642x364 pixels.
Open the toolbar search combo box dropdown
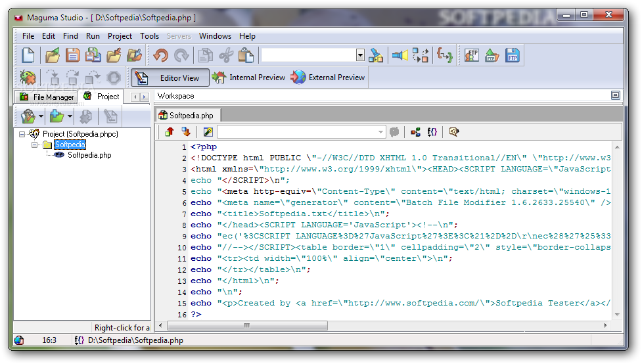[360, 55]
